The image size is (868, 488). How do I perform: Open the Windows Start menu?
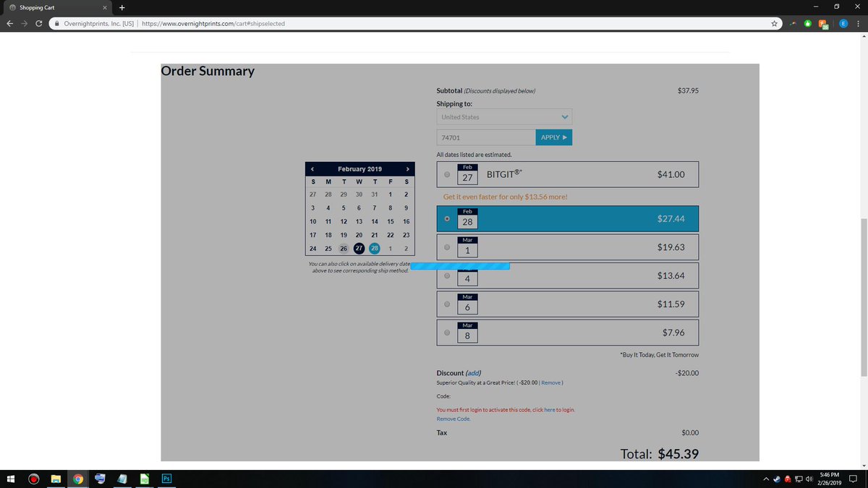point(11,479)
